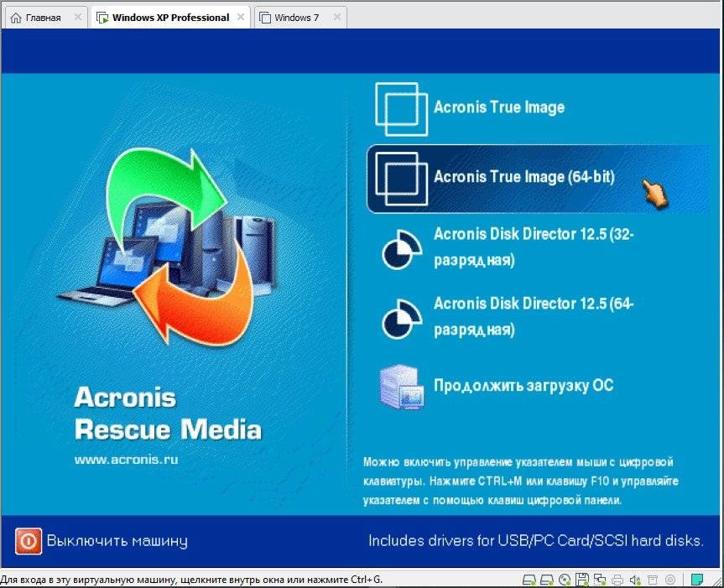Screen dimensions: 724x588
Task: Click the CD/DVD drive status icon
Action: [565, 580]
